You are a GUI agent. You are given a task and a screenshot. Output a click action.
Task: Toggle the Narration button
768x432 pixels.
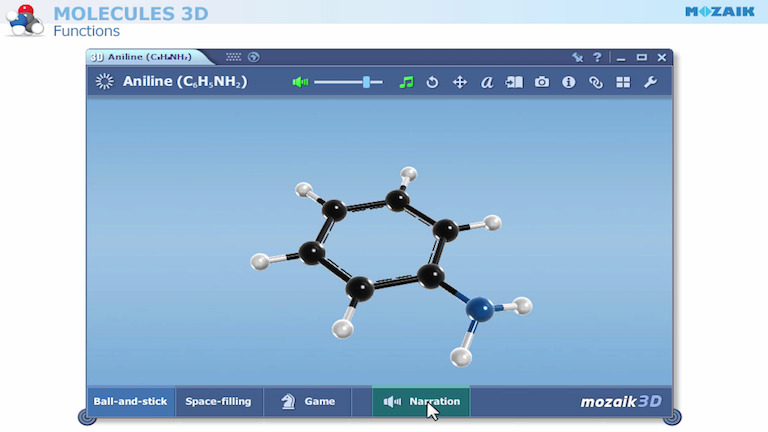[x=421, y=401]
